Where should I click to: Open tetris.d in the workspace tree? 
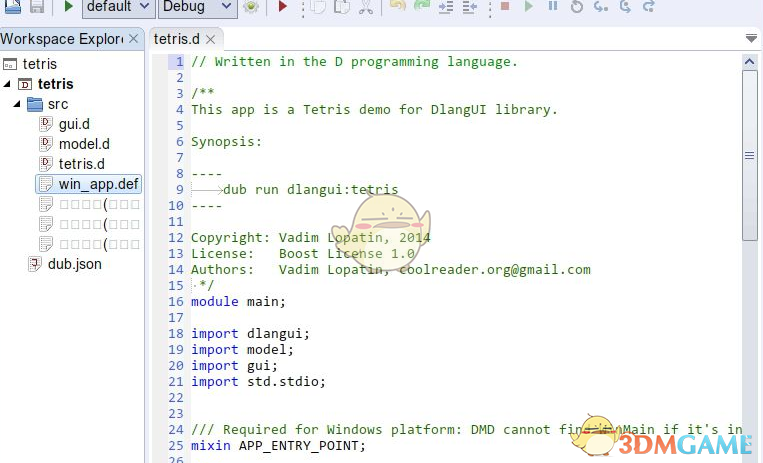tap(81, 164)
